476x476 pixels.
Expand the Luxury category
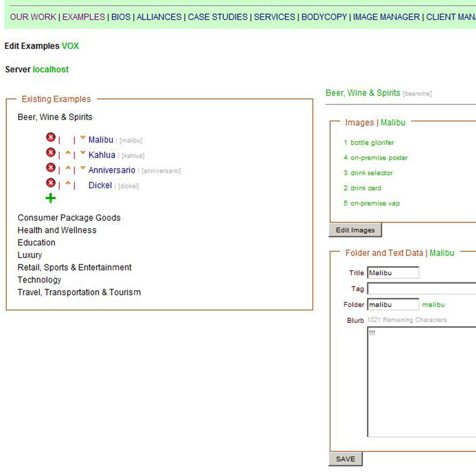coord(30,255)
